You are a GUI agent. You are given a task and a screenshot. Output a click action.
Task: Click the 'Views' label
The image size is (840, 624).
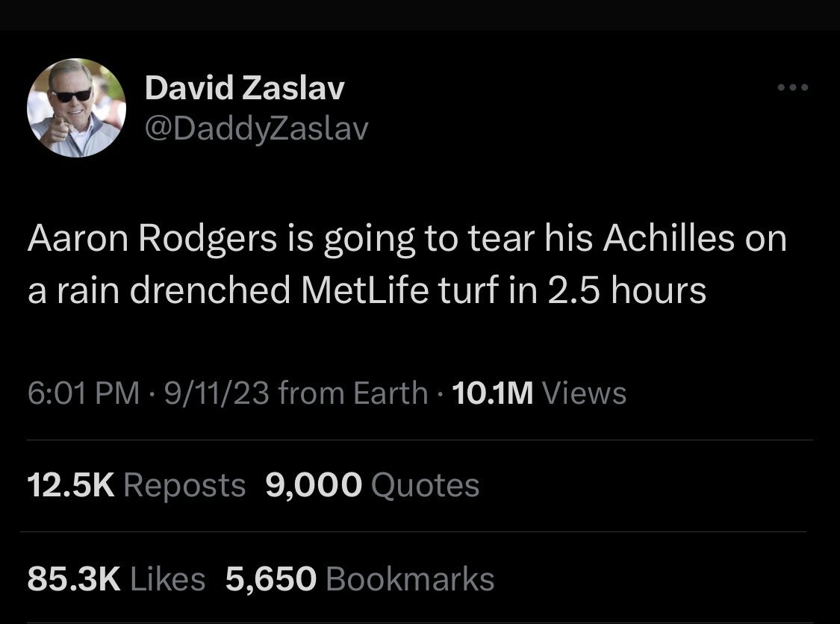pyautogui.click(x=585, y=393)
